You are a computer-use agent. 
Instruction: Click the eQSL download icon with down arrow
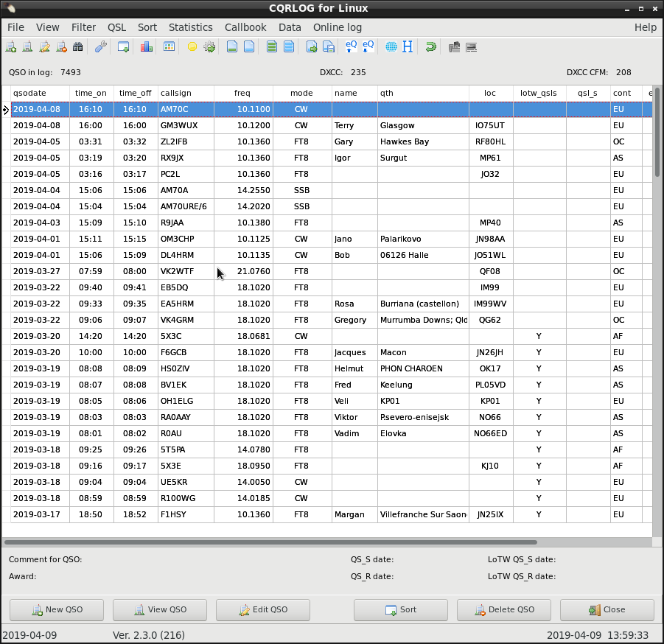pos(368,46)
